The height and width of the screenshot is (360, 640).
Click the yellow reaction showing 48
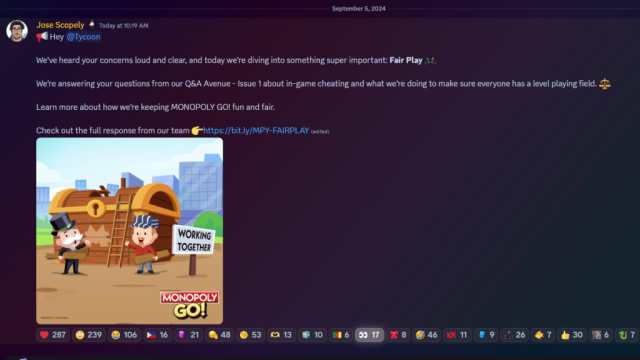(219, 335)
